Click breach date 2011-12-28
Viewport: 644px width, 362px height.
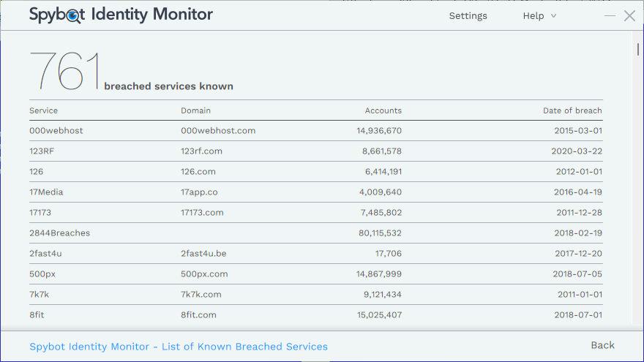(579, 213)
